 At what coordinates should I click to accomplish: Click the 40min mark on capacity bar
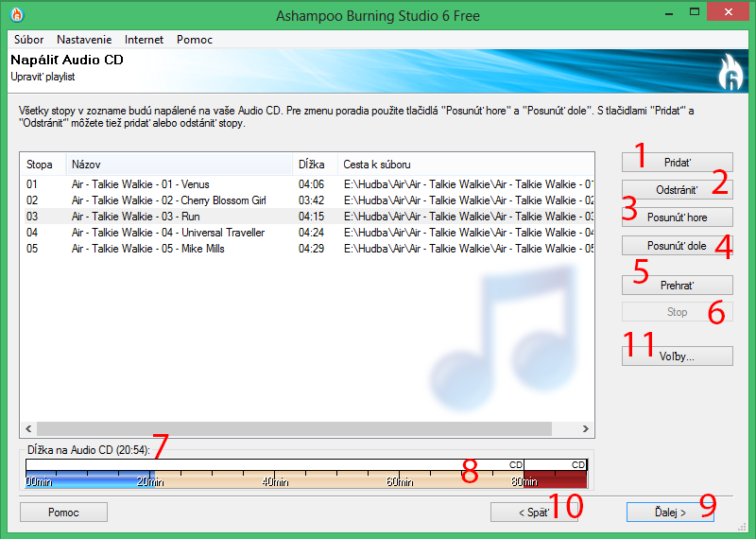tap(275, 481)
